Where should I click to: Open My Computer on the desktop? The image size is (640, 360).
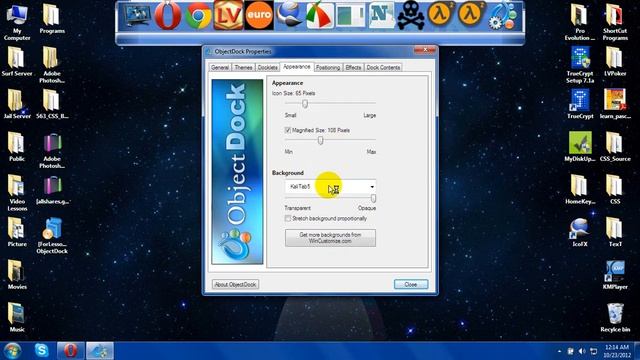click(x=17, y=22)
